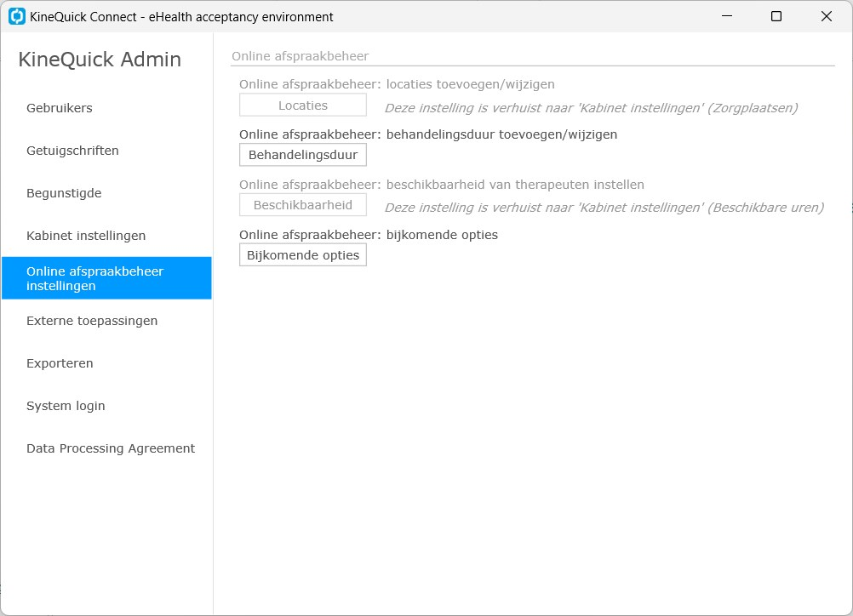
Task: Open Bijkomende opties
Action: [303, 255]
